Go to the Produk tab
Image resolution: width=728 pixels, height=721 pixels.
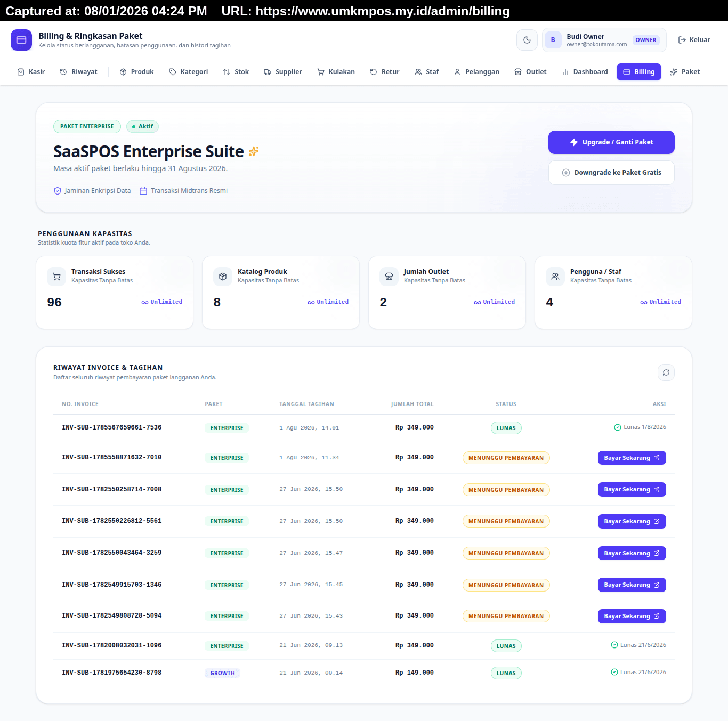137,72
